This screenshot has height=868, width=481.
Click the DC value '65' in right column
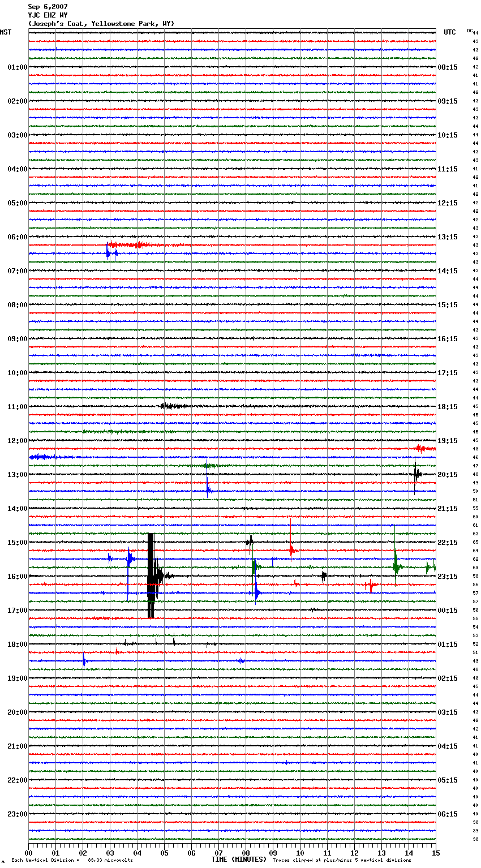pos(475,543)
